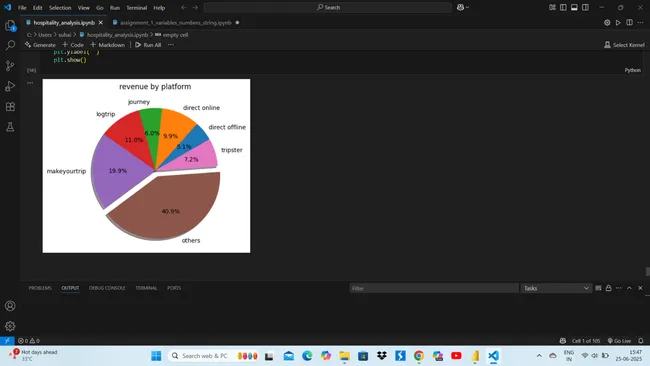Show hidden system tray icons
650x366 pixels.
[539, 356]
